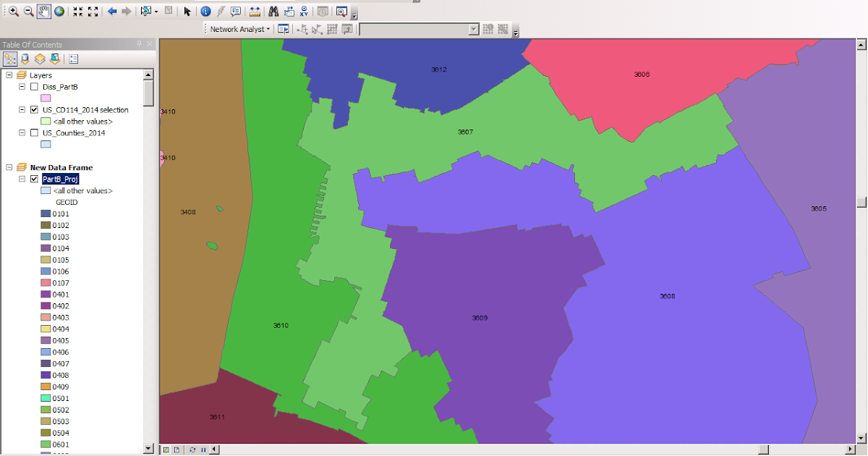The image size is (868, 456).
Task: Switch to Layout View using bottom-left icon
Action: pyautogui.click(x=175, y=449)
